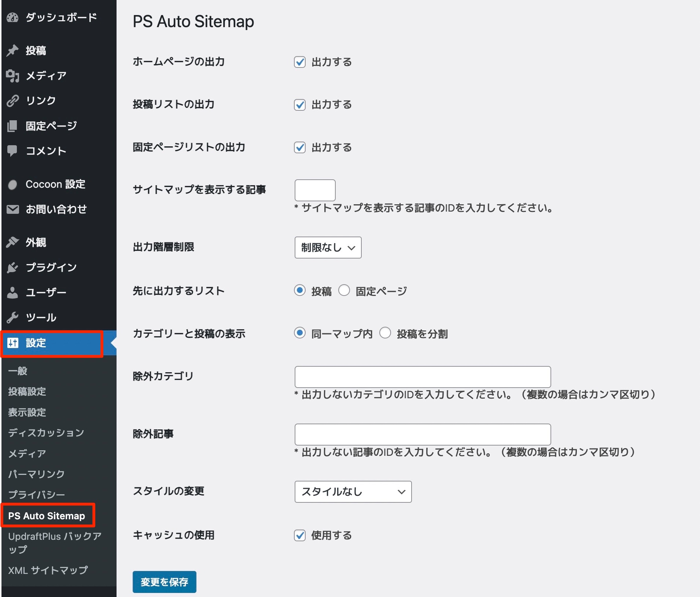Click the plug icon beside プラグイン
This screenshot has height=597, width=700.
[12, 267]
